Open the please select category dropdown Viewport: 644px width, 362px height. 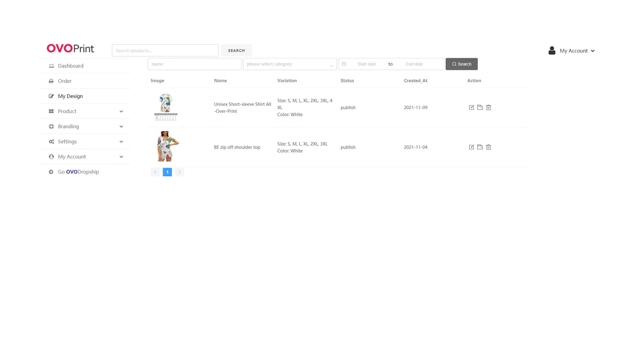[290, 64]
